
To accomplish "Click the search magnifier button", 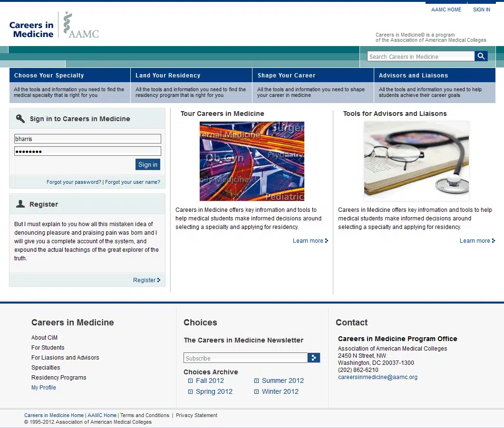I will click(481, 56).
